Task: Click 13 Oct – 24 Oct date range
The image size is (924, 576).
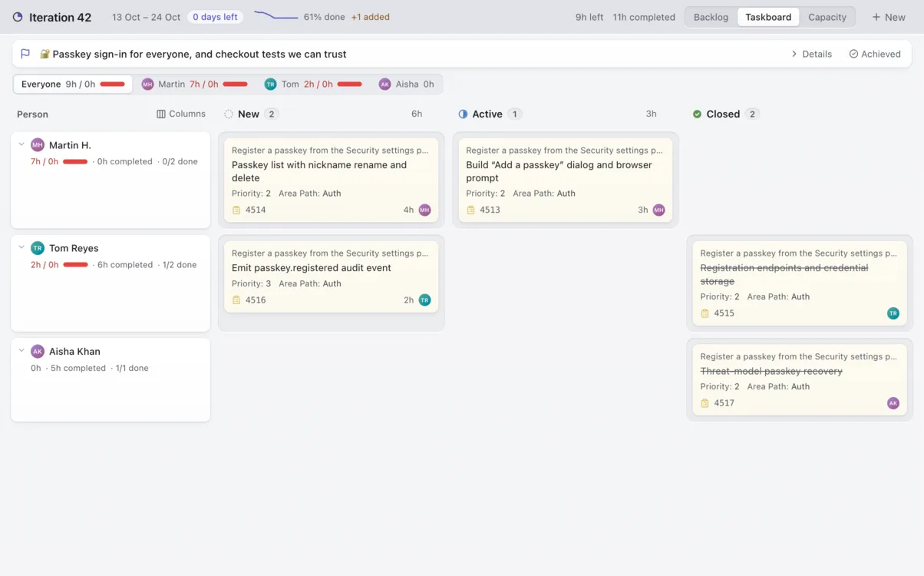Action: [x=146, y=17]
